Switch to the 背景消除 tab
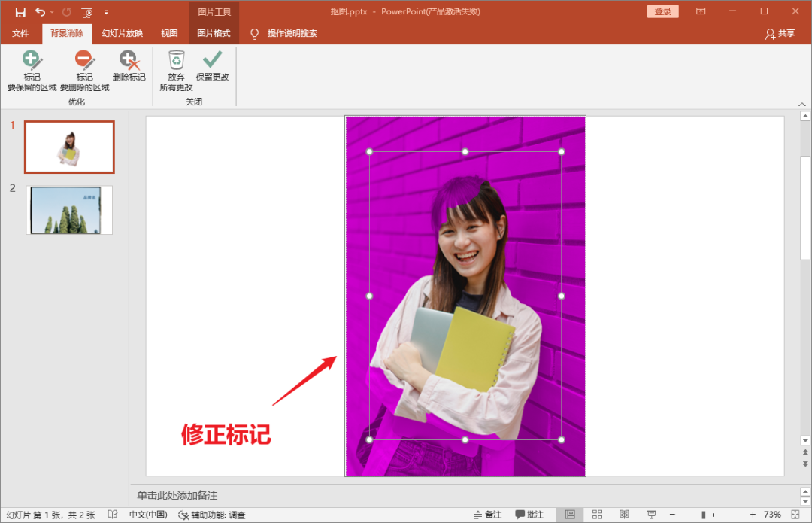The image size is (812, 523). pyautogui.click(x=67, y=33)
